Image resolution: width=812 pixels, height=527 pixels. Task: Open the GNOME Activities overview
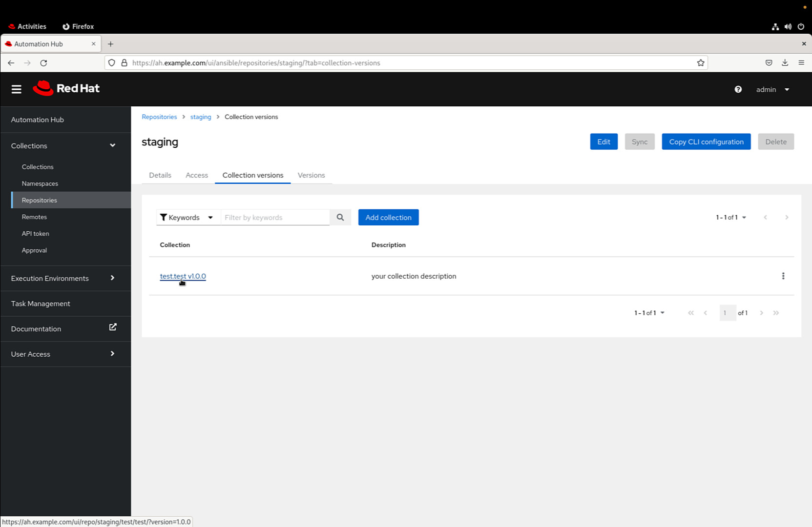coord(27,26)
